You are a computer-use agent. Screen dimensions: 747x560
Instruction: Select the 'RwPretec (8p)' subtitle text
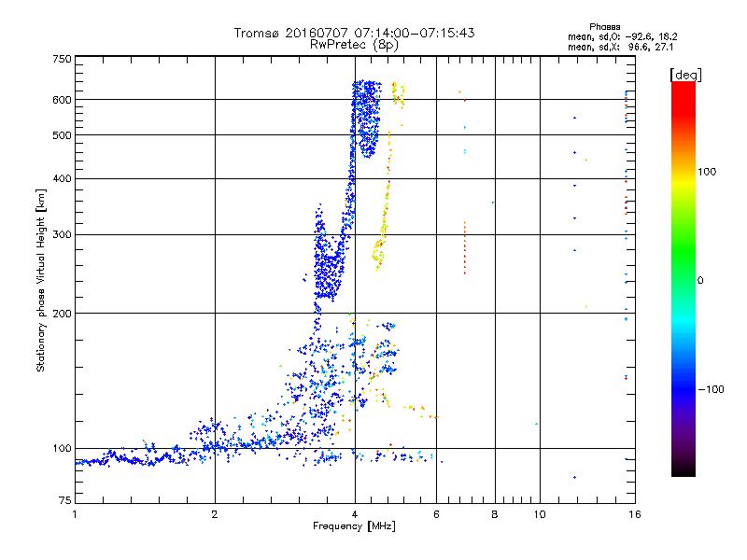[x=354, y=45]
